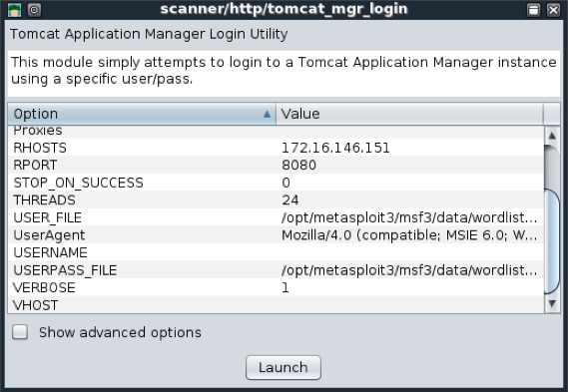Maximize the tomcat_mgr_login window
The height and width of the screenshot is (392, 568).
pyautogui.click(x=534, y=10)
